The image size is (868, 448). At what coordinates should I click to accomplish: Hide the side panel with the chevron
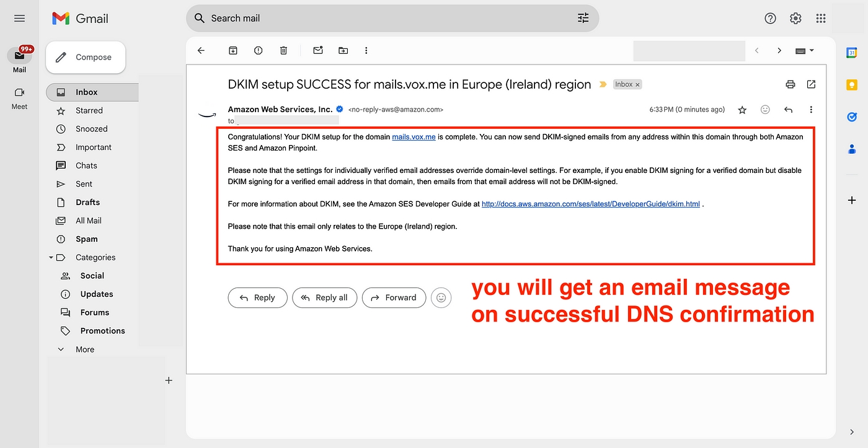pos(852,432)
